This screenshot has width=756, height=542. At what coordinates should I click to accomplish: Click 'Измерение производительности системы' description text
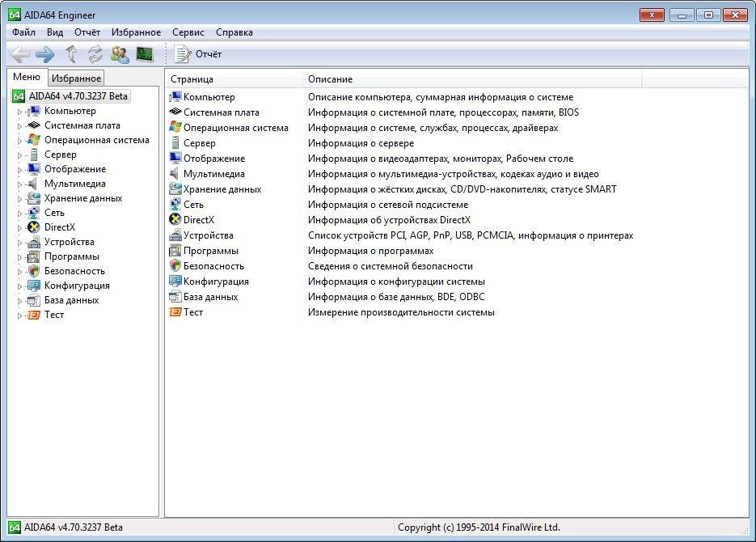click(401, 312)
